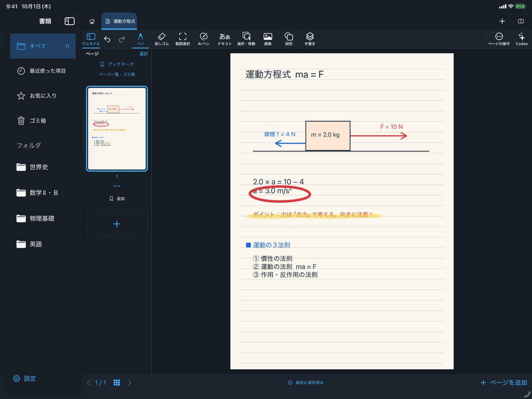Show すべて documents list
This screenshot has width=532, height=399.
(43, 46)
